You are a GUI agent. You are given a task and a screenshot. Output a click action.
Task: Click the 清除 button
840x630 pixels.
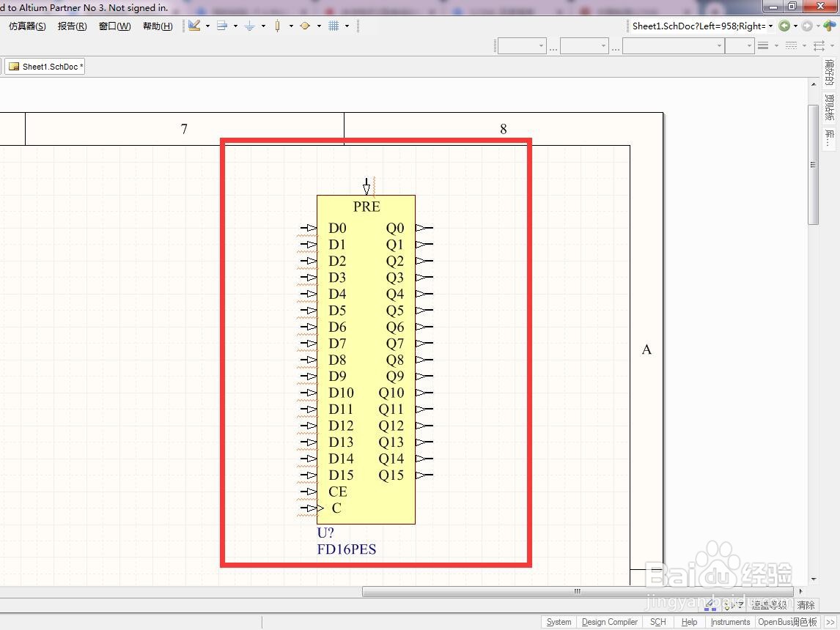[x=806, y=605]
